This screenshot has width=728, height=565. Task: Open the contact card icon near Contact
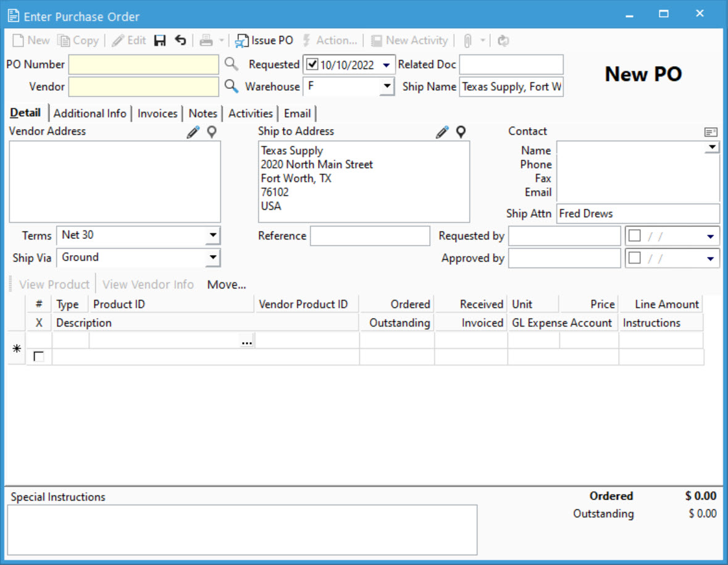(x=710, y=132)
